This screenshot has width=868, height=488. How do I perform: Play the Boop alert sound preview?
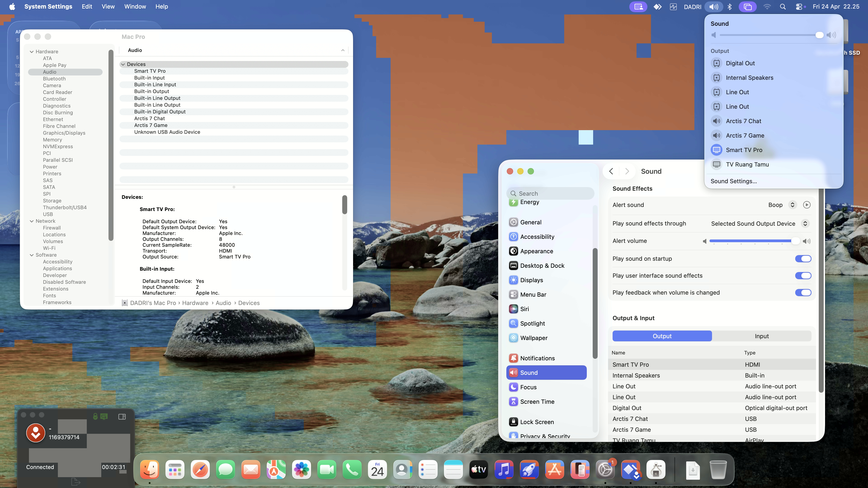tap(807, 205)
